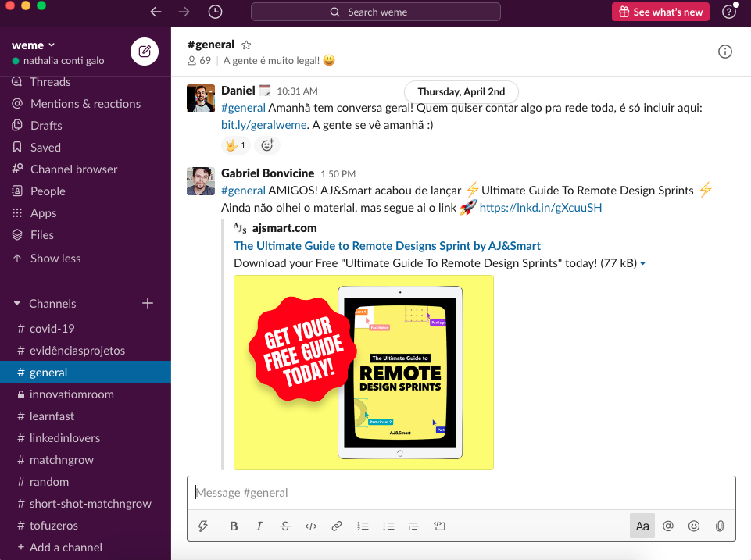The image size is (751, 560).
Task: Click Add a channel
Action: pos(85,548)
